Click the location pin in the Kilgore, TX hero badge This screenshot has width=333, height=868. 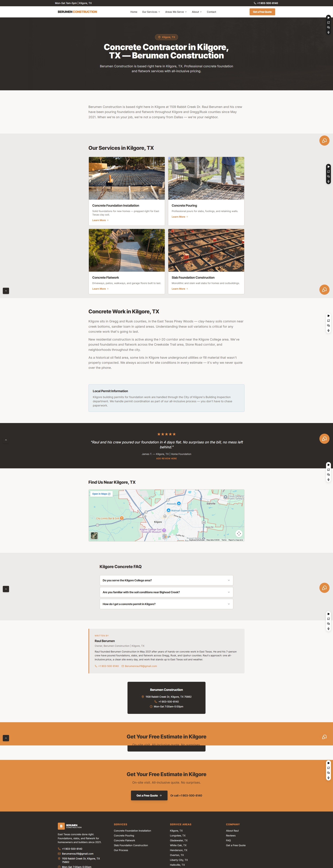159,37
